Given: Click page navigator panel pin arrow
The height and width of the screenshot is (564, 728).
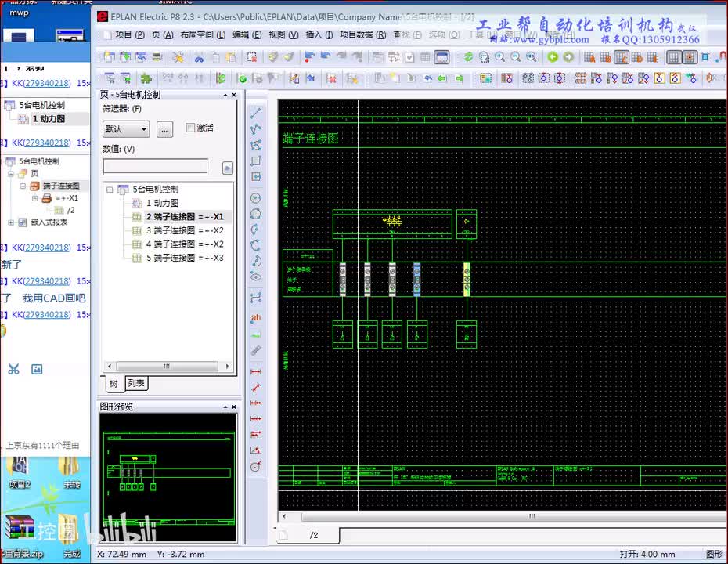Looking at the screenshot, I should [x=225, y=95].
